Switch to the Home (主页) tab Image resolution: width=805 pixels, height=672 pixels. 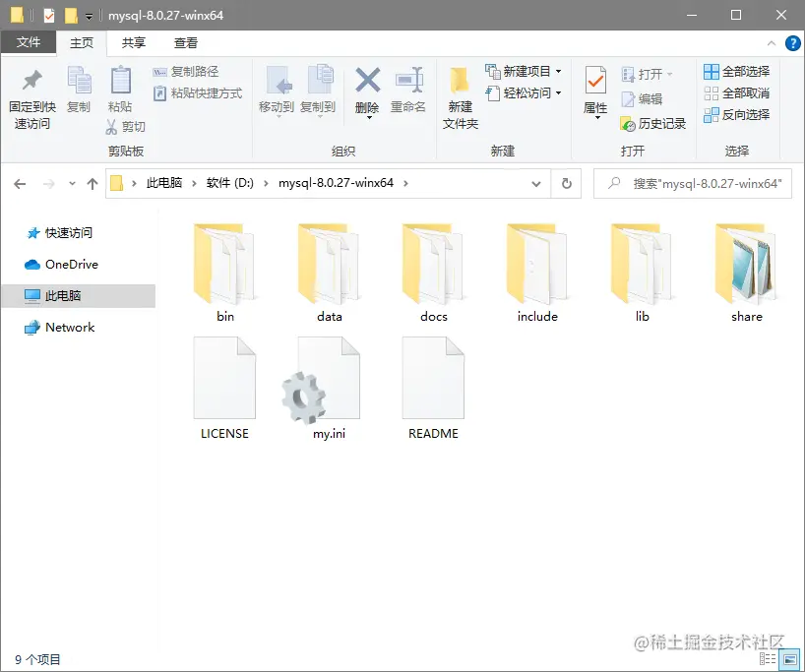tap(82, 42)
